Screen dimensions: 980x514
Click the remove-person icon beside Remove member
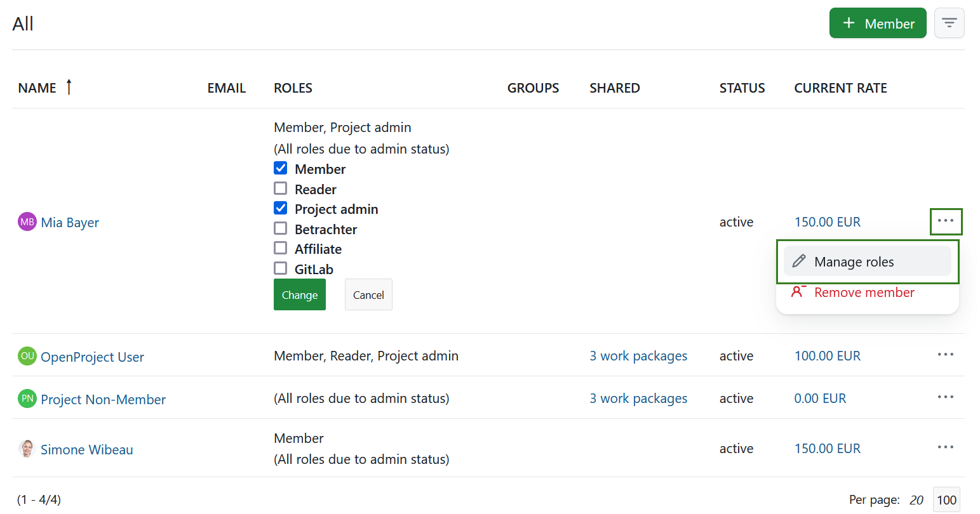pos(799,291)
